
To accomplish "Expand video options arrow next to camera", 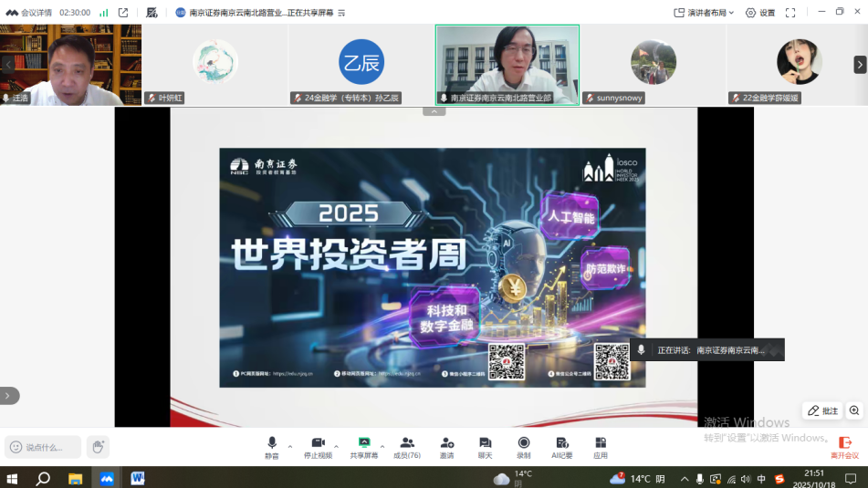I will pyautogui.click(x=336, y=446).
